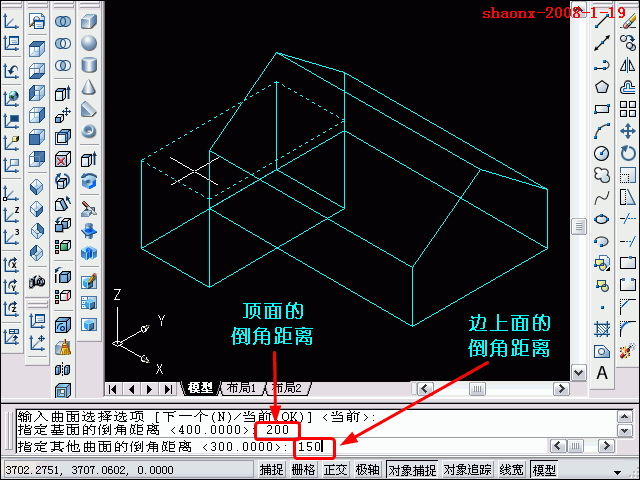The image size is (640, 480).
Task: Create a Cone with the solids toolbar
Action: click(89, 87)
